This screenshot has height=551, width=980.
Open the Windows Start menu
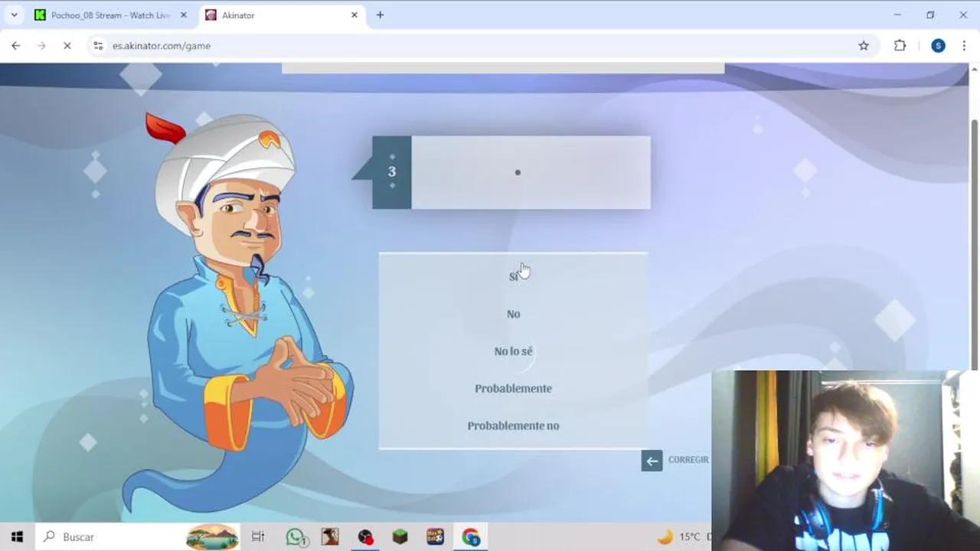click(x=17, y=537)
